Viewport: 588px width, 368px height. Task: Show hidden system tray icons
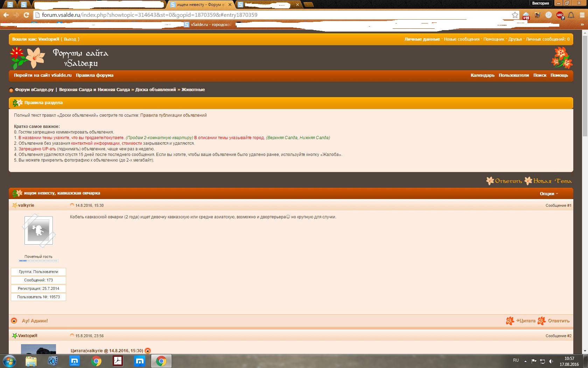point(525,361)
